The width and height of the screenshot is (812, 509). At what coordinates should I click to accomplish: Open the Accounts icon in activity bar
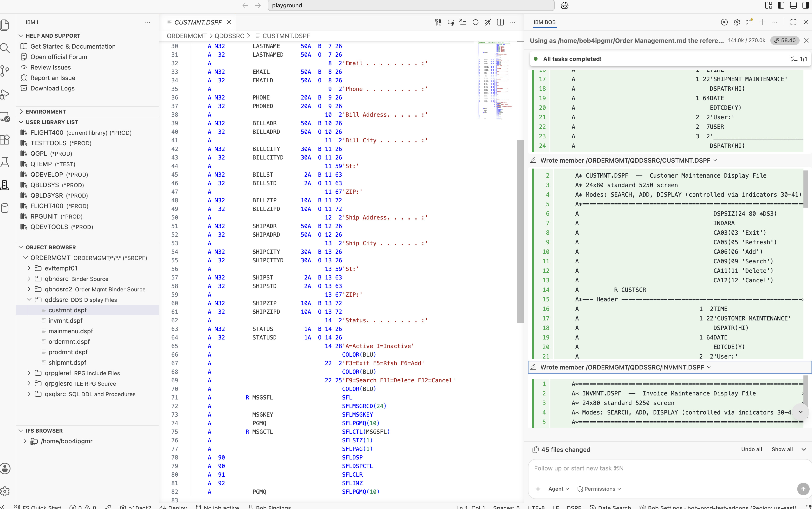point(5,468)
